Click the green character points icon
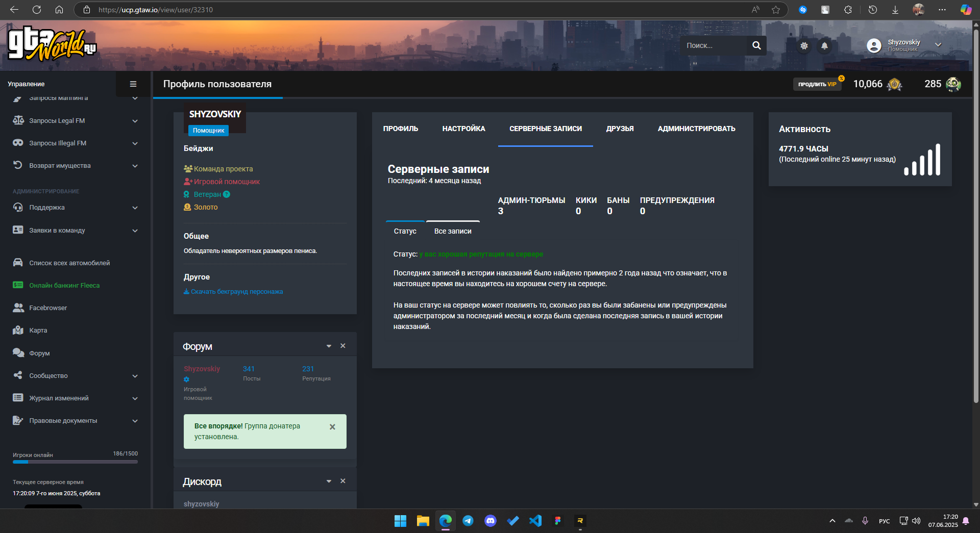The width and height of the screenshot is (980, 533). coord(953,84)
